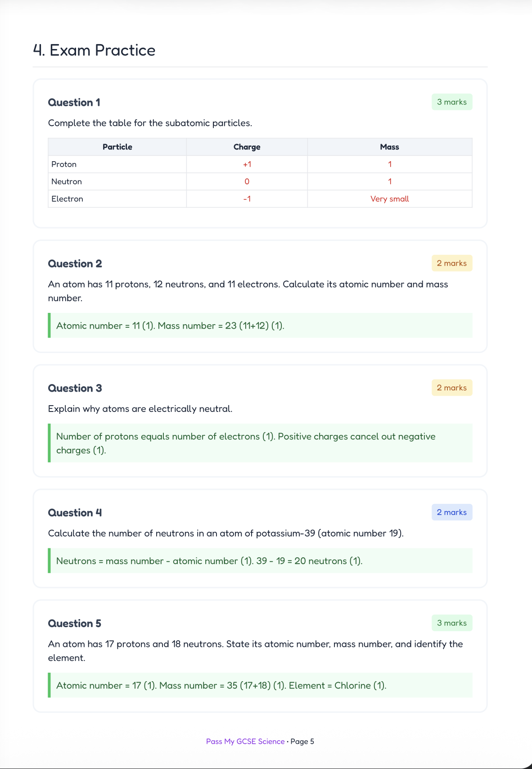
Task: Click the 3 marks badge on Question 1
Action: (x=451, y=102)
